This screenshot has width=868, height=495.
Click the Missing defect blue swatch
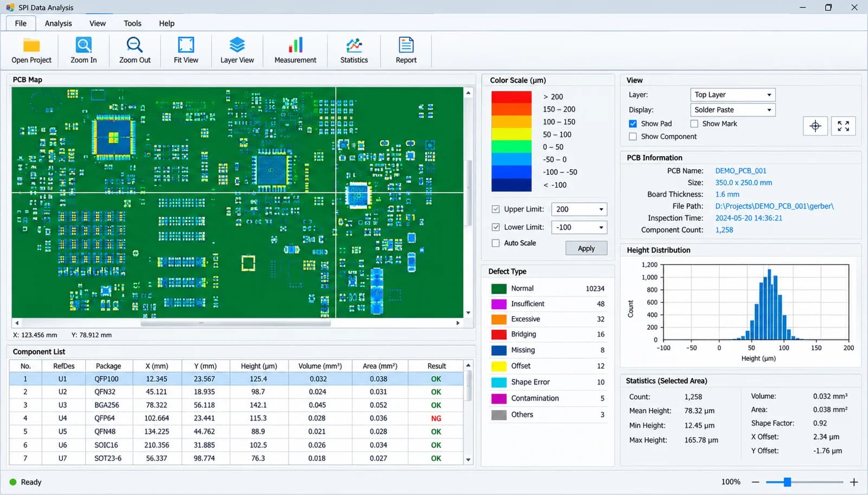coord(499,350)
